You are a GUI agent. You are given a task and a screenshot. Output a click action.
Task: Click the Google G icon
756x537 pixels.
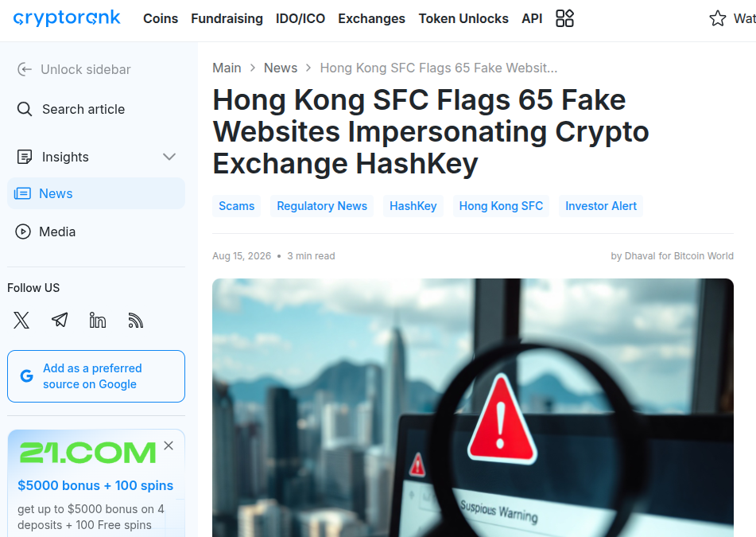[26, 376]
